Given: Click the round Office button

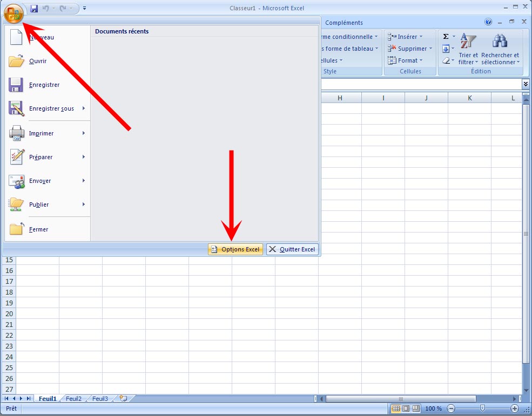Looking at the screenshot, I should (x=14, y=13).
